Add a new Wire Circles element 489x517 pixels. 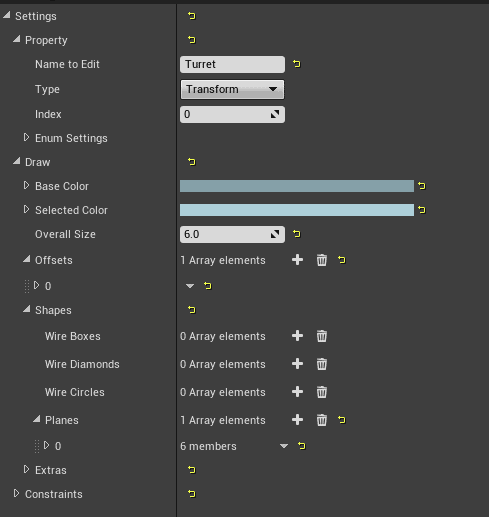tap(297, 392)
